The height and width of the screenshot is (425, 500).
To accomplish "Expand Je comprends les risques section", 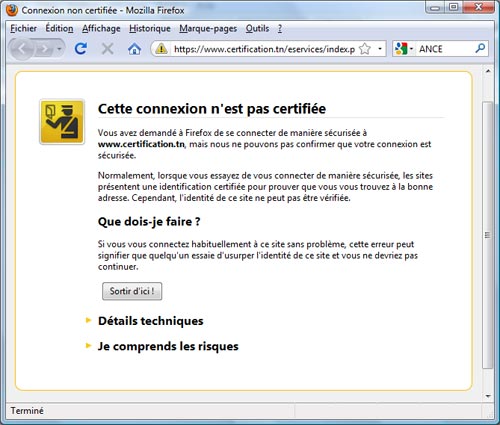I will pos(168,346).
